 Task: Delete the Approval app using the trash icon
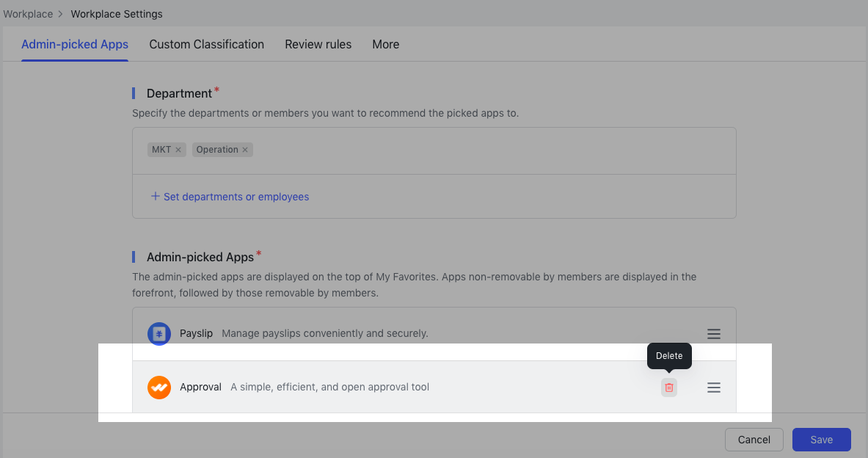pos(668,387)
